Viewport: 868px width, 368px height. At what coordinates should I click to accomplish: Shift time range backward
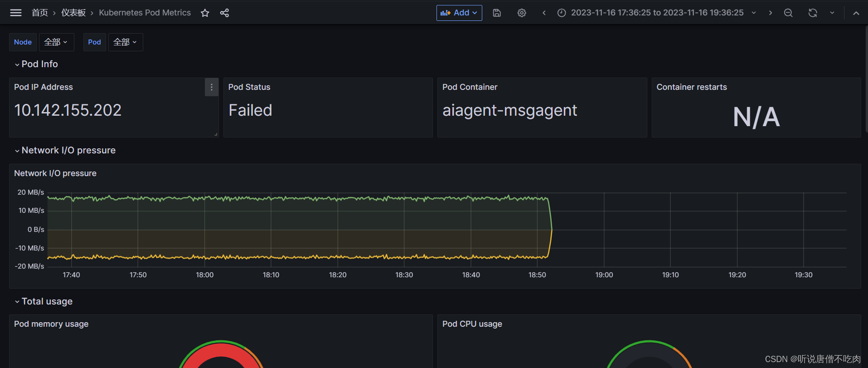coord(544,13)
